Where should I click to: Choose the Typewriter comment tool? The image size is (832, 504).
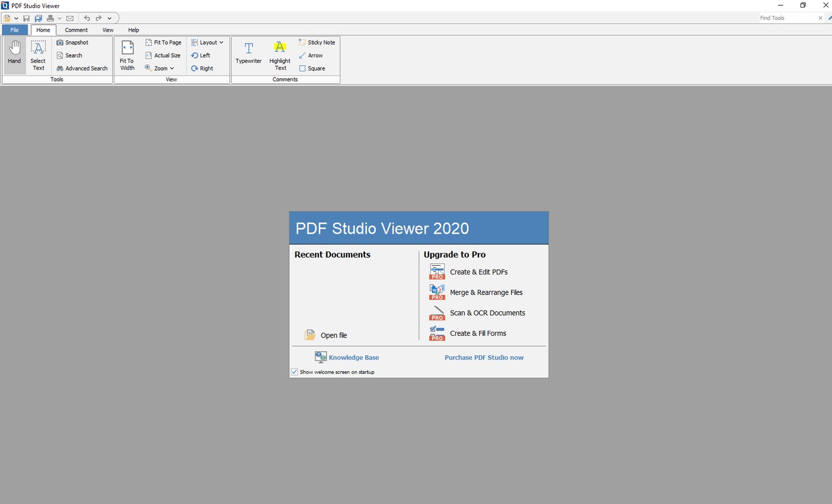tap(248, 54)
